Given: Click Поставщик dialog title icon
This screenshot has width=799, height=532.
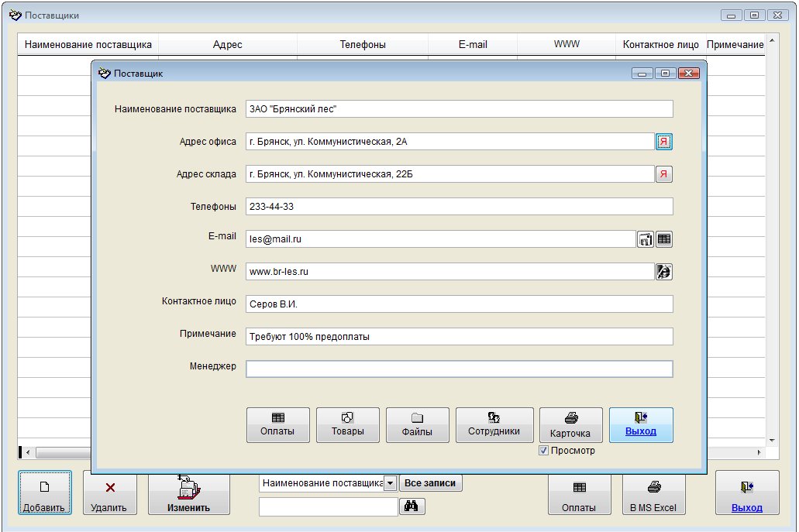Looking at the screenshot, I should click(x=105, y=74).
